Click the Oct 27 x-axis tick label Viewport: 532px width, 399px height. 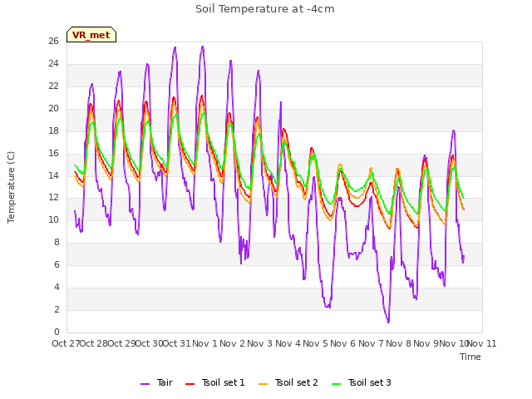pos(66,343)
